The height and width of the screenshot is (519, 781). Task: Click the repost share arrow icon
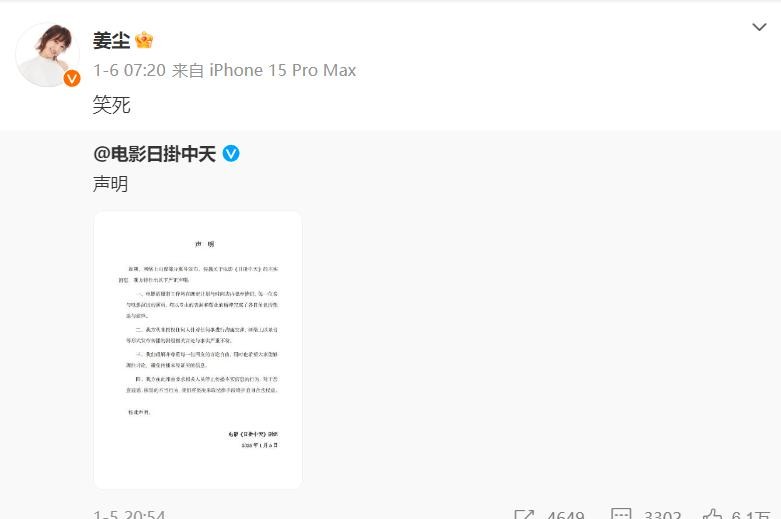524,514
